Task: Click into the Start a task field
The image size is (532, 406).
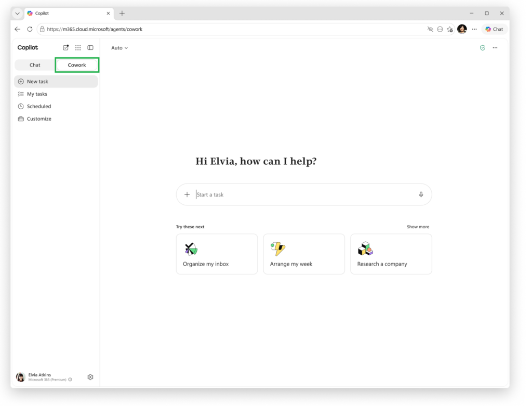Action: pos(303,194)
